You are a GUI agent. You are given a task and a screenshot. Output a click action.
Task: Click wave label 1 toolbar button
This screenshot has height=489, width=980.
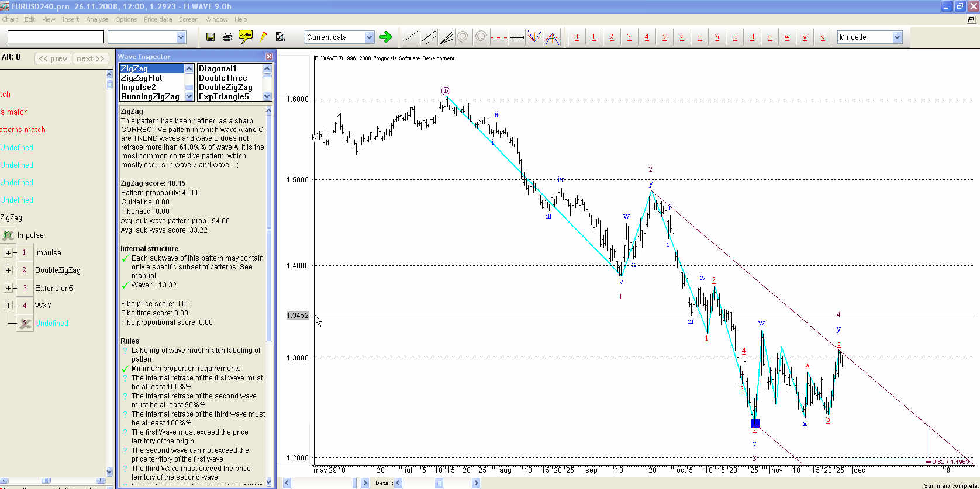pyautogui.click(x=594, y=37)
